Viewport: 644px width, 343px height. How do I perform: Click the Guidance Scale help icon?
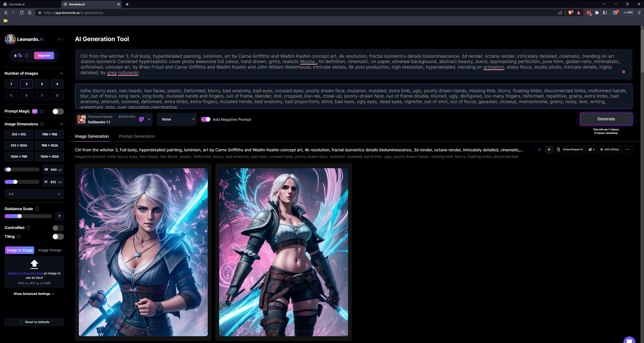(37, 209)
